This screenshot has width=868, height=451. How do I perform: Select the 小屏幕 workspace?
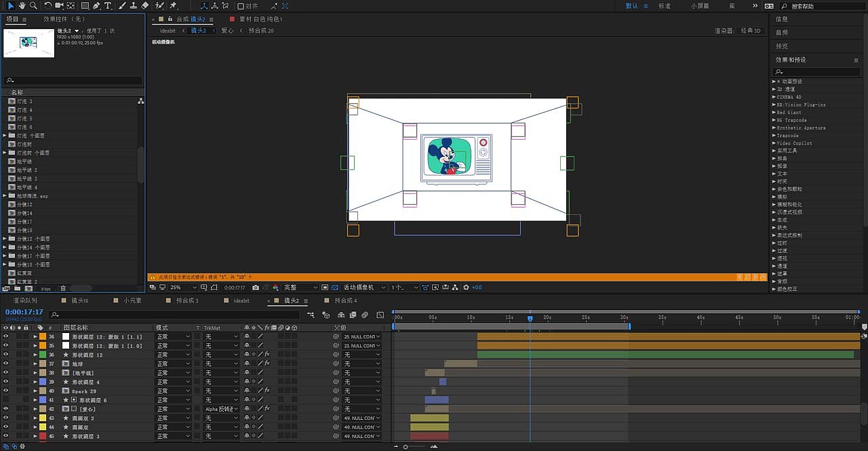pos(700,5)
